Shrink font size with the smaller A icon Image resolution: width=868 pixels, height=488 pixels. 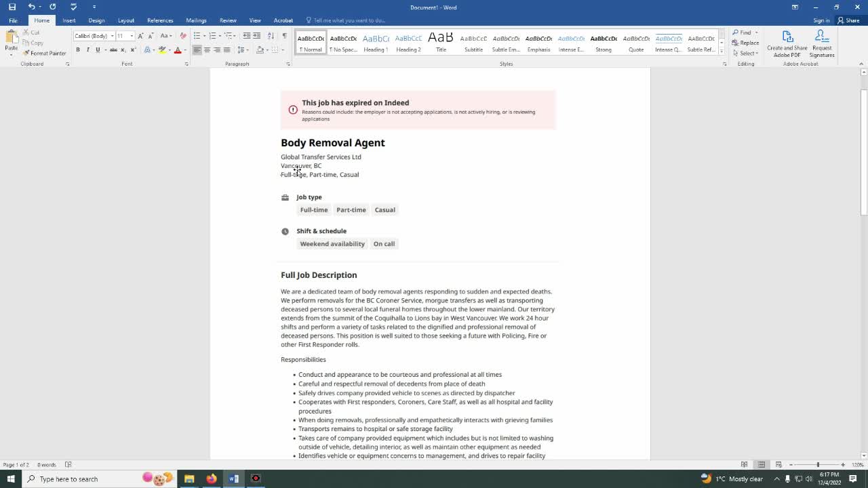[x=149, y=36]
